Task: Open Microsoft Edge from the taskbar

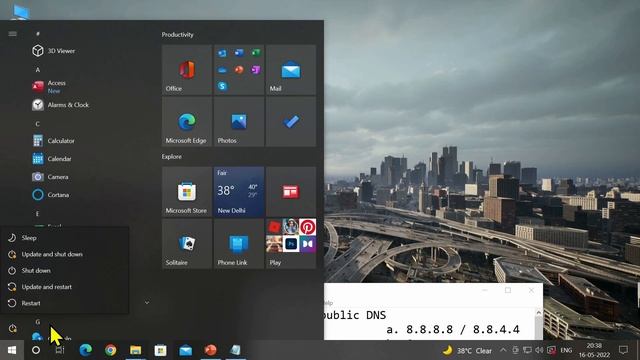Action: pos(85,350)
